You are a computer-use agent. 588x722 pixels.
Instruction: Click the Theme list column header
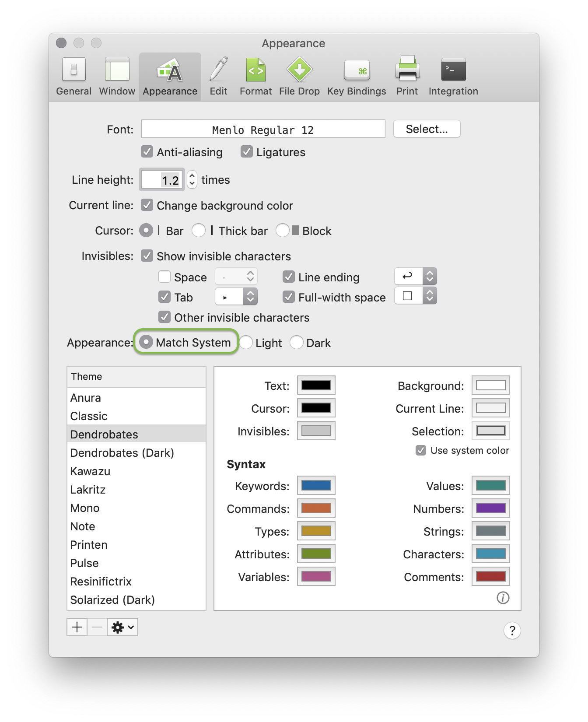(x=136, y=376)
